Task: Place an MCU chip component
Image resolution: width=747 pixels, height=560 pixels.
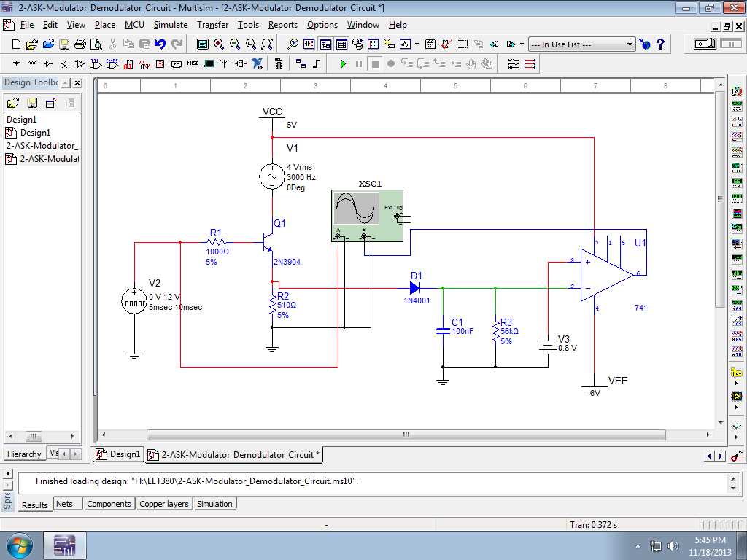Action: point(279,63)
